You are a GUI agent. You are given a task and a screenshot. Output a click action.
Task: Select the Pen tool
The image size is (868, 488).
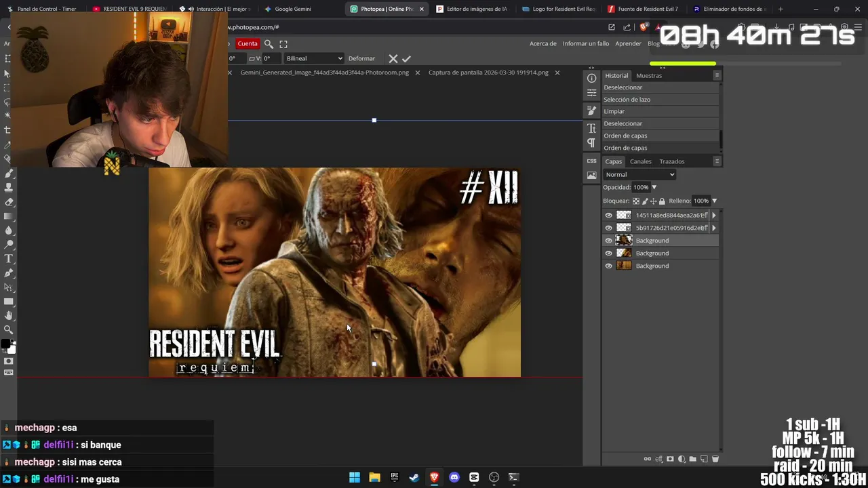pos(9,273)
